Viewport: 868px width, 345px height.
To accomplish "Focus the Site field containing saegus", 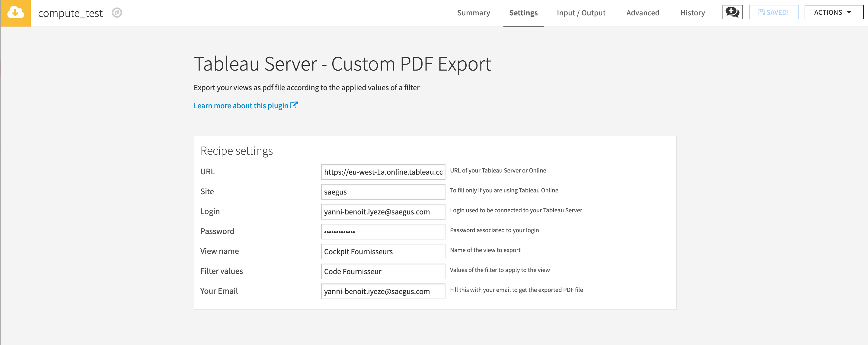I will [383, 192].
